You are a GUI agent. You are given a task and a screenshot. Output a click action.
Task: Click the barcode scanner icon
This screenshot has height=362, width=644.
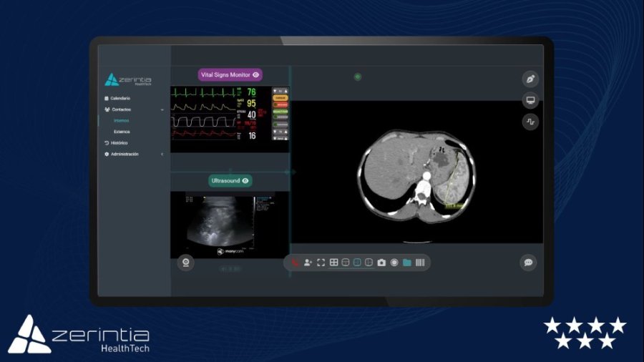(420, 263)
